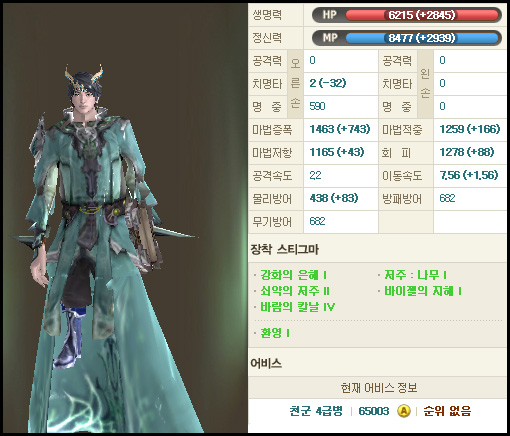Open the 바람의 칼날 IV stigma link
This screenshot has width=510, height=436.
tap(298, 307)
